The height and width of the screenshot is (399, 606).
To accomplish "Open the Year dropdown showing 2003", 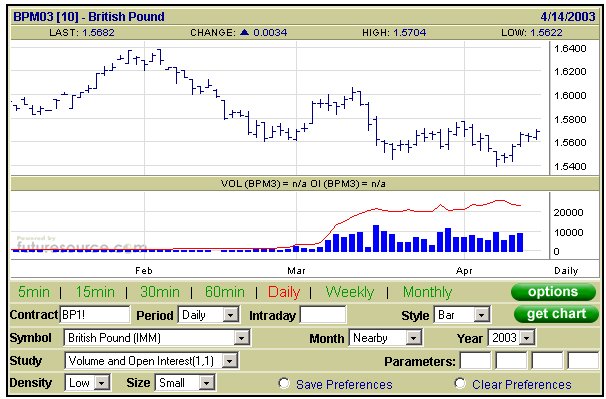I will (x=511, y=338).
